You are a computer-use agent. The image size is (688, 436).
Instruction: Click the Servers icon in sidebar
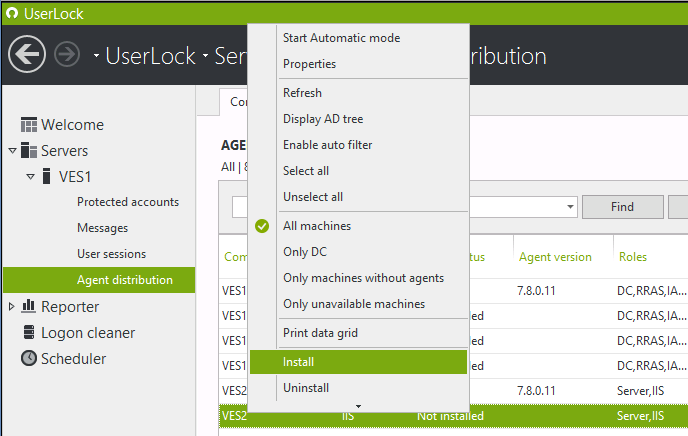click(x=29, y=150)
